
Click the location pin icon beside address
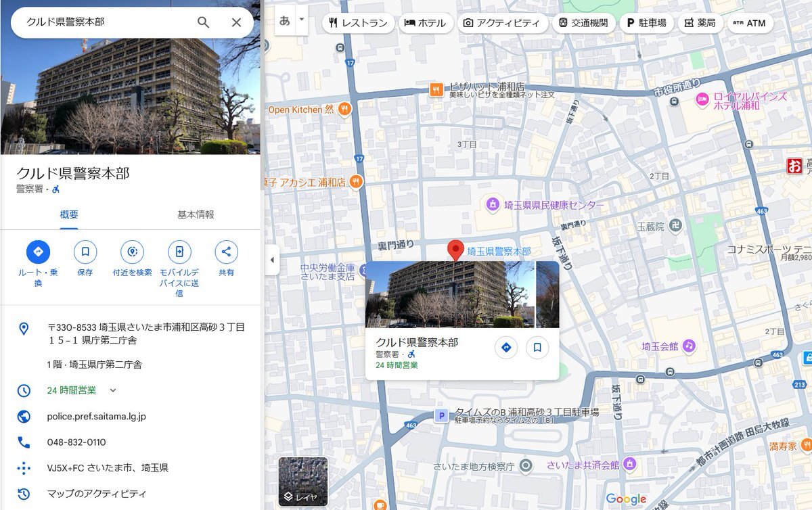pos(24,329)
